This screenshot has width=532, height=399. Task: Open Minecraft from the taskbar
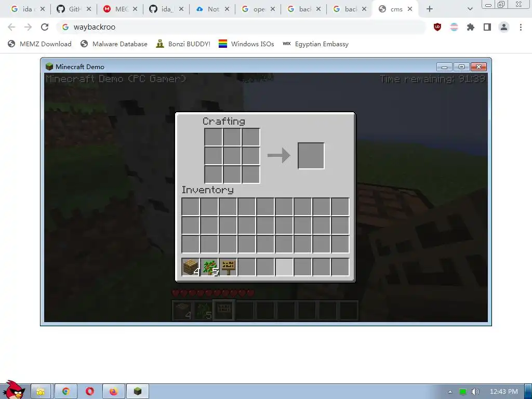[x=137, y=392]
